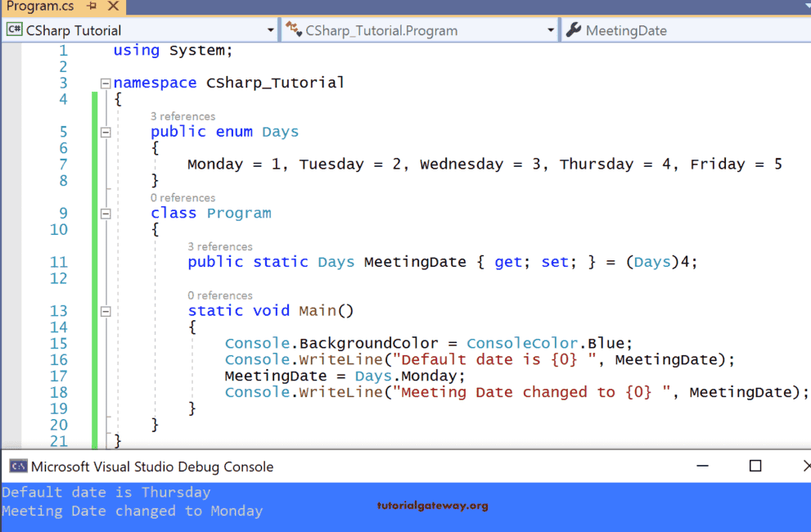
Task: Open the CSharp Tutorial project dropdown
Action: (x=270, y=29)
